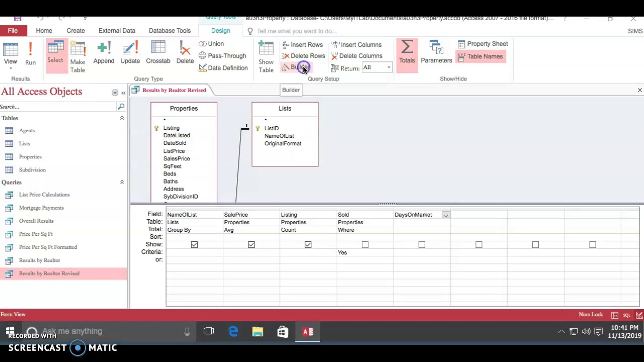Viewport: 644px width, 362px height.
Task: Open Microsoft Edge from the taskbar
Action: pyautogui.click(x=233, y=331)
